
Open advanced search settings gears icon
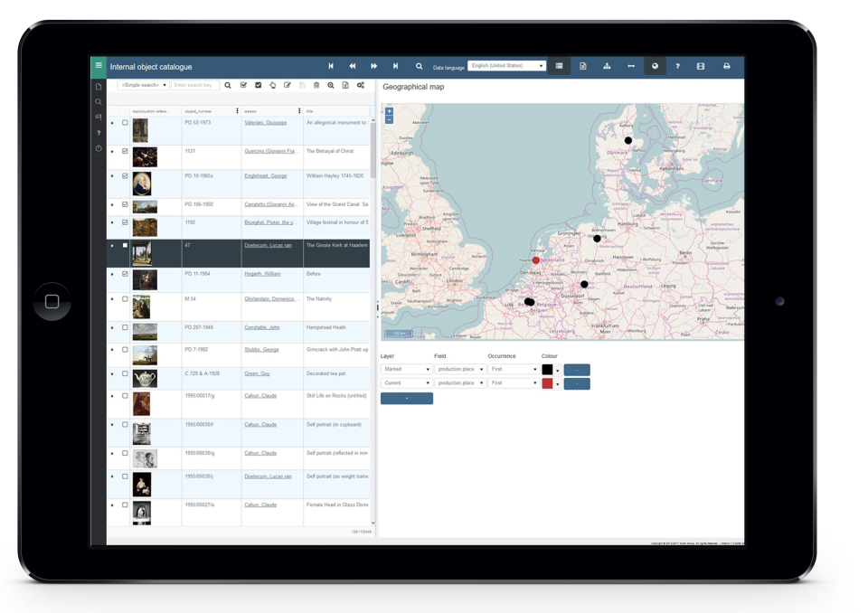click(x=360, y=87)
